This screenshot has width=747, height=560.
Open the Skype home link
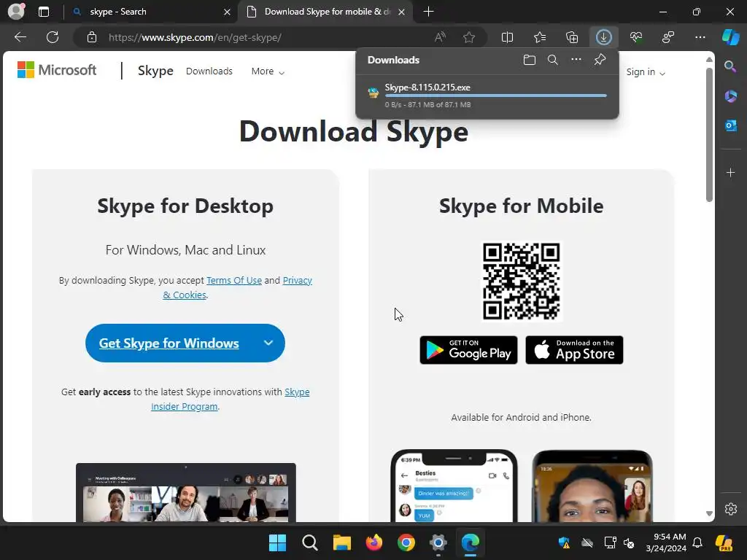coord(155,71)
